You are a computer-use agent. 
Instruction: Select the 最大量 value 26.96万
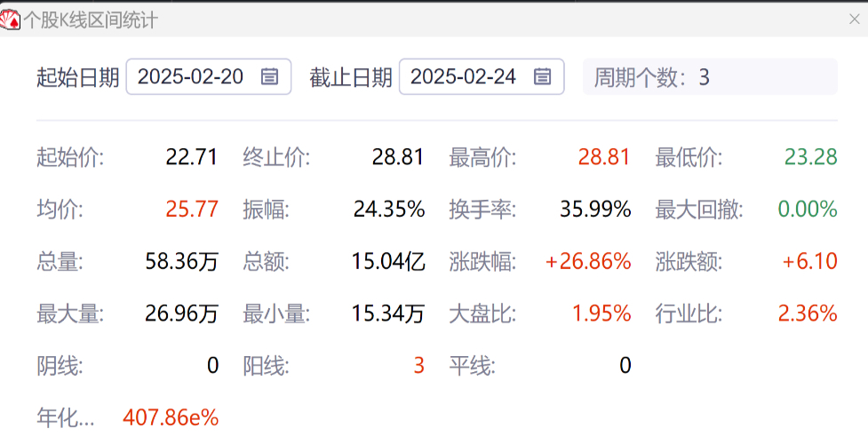click(181, 313)
